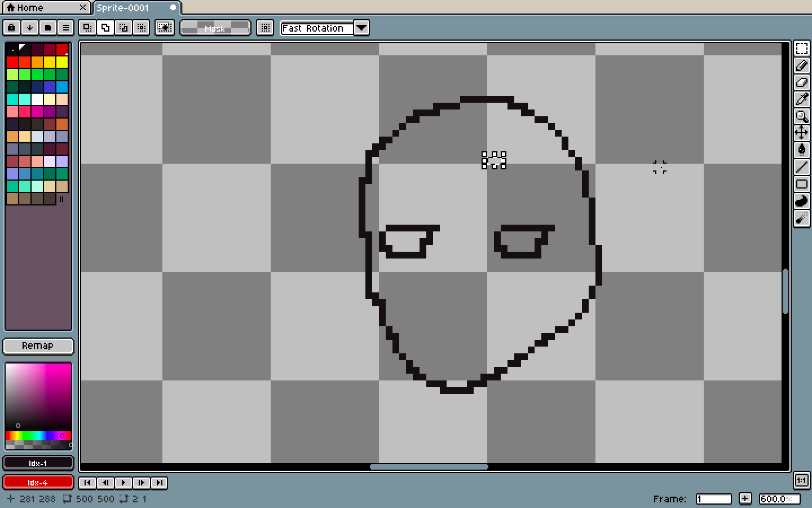Go to the last frame
This screenshot has height=508, width=812.
pyautogui.click(x=160, y=483)
